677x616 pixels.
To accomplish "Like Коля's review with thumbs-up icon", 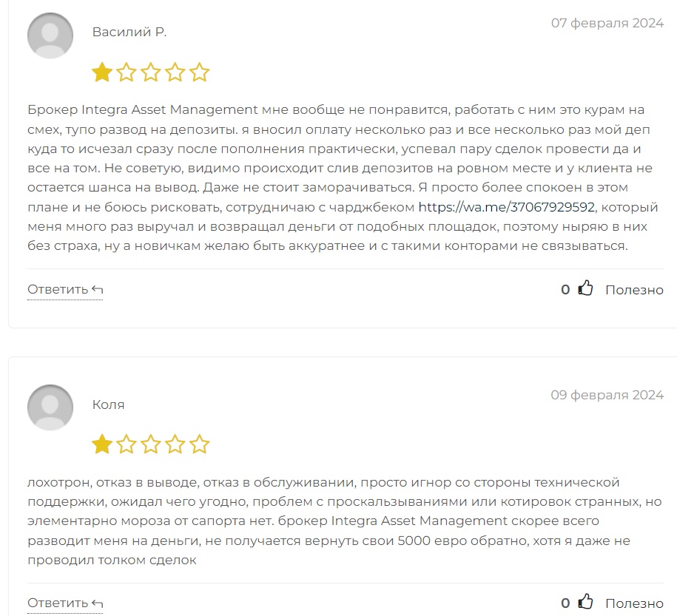I will 585,601.
